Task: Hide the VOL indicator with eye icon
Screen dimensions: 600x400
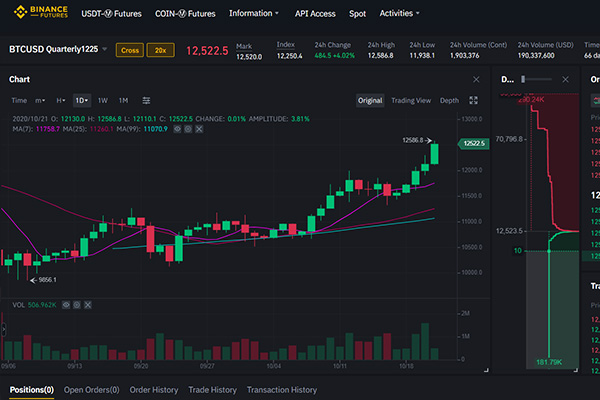Action: click(x=66, y=305)
